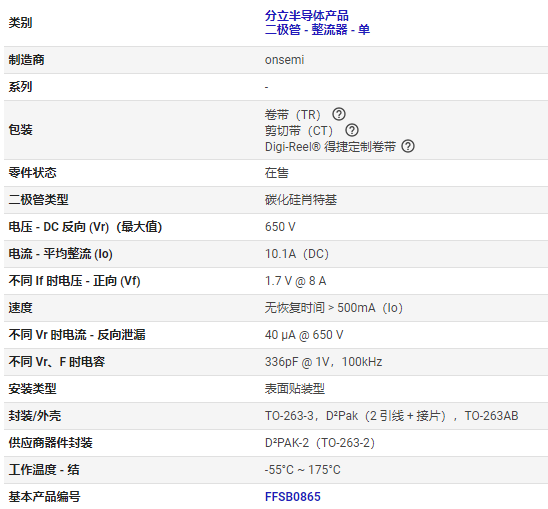
Task: Select the onsemi manufacturer value
Action: coord(284,60)
